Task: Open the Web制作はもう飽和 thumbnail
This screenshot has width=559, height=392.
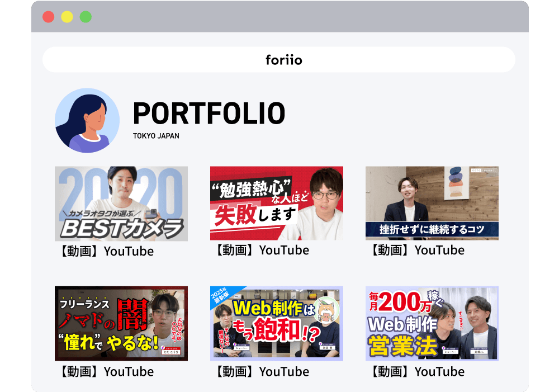Action: point(276,323)
